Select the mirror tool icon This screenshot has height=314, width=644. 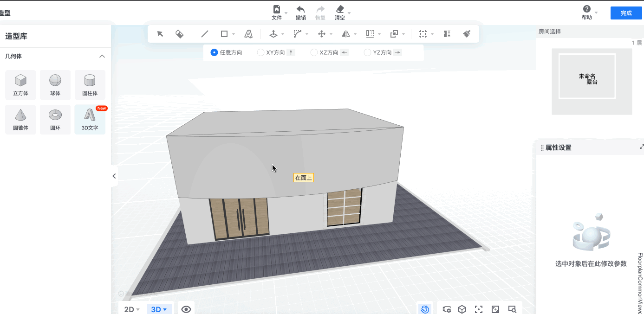point(346,34)
